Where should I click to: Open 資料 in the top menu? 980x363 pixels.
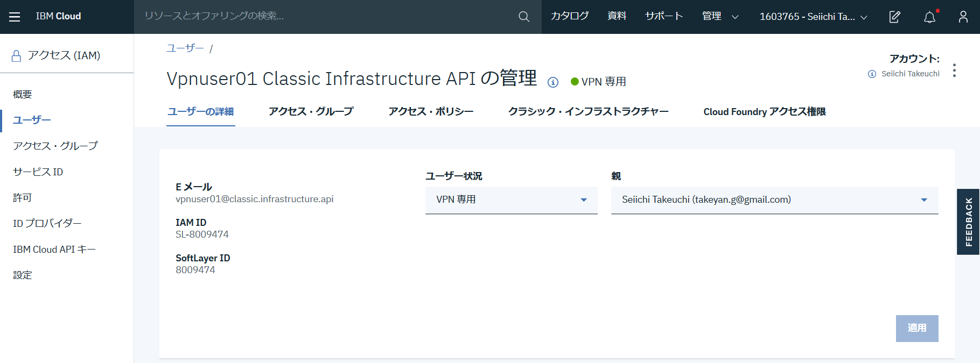pyautogui.click(x=617, y=16)
